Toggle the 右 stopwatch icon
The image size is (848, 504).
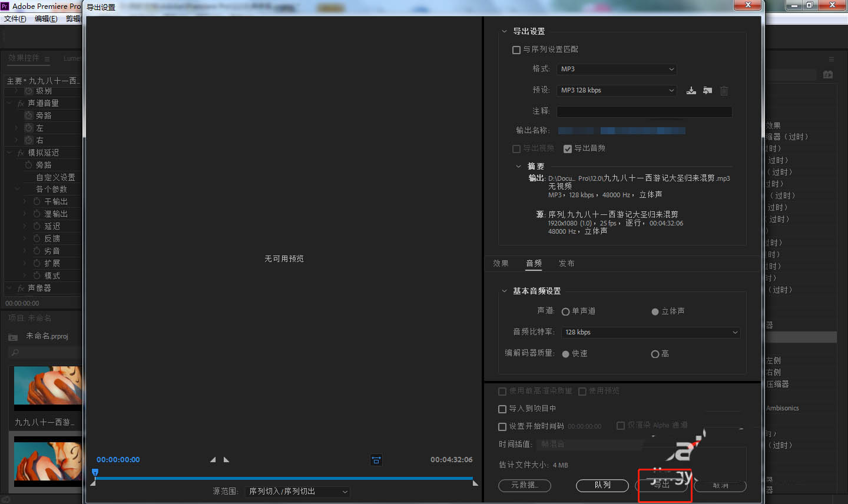point(29,140)
